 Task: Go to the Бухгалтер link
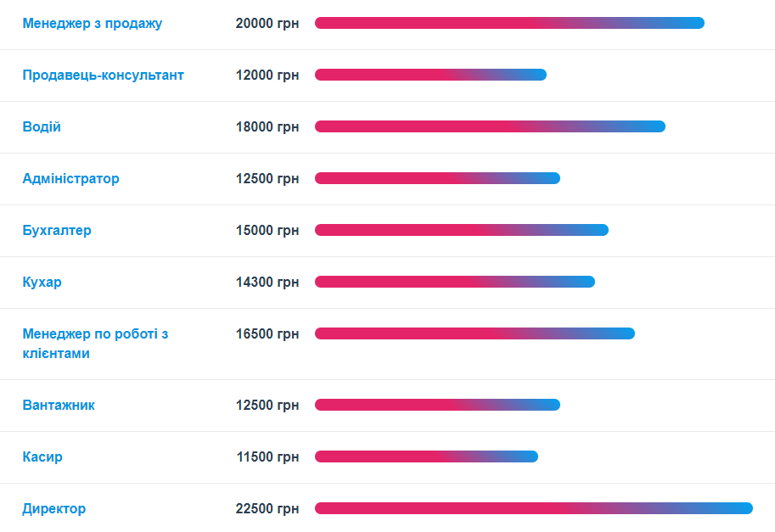(x=57, y=230)
